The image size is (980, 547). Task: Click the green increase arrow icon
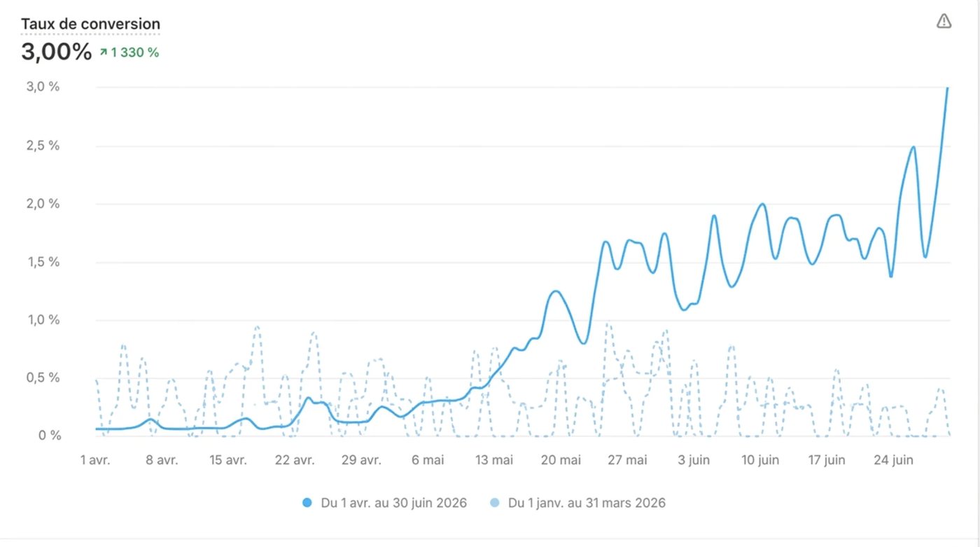[104, 52]
